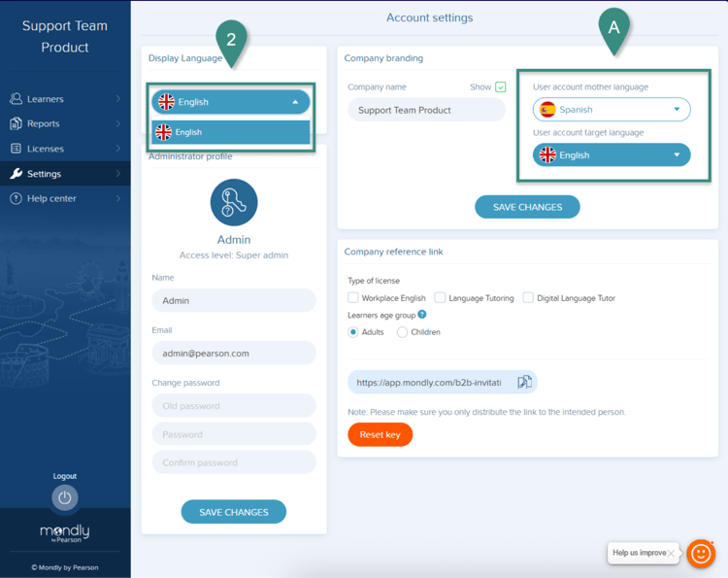Toggle the company name Show checkbox
This screenshot has width=728, height=578.
tap(501, 87)
